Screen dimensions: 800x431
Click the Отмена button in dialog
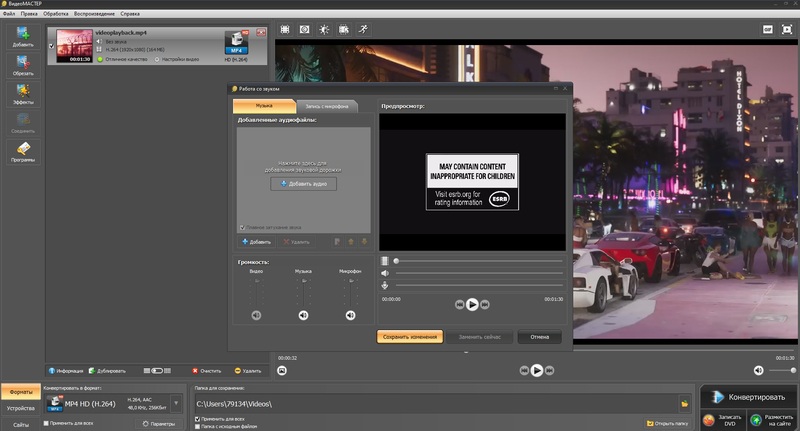point(539,337)
